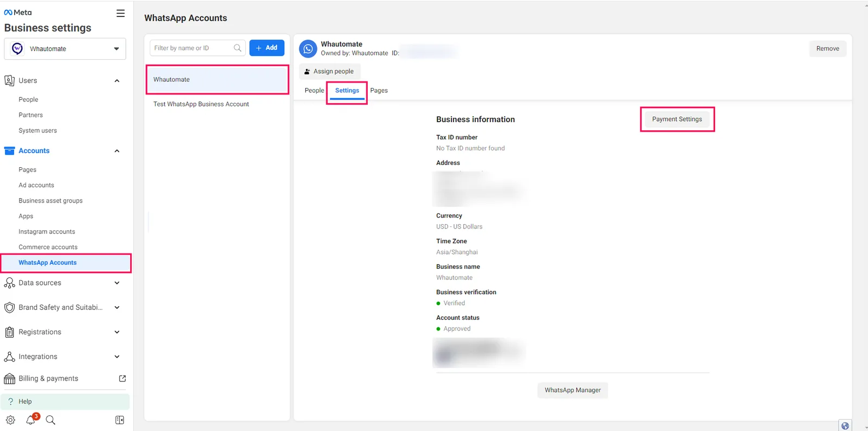This screenshot has height=431, width=868.
Task: Expand the Brand Safety and Suitability section
Action: point(117,307)
